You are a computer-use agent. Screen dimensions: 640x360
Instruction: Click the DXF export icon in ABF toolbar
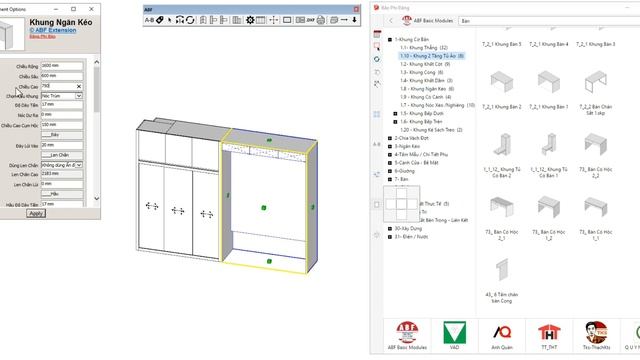tap(311, 20)
